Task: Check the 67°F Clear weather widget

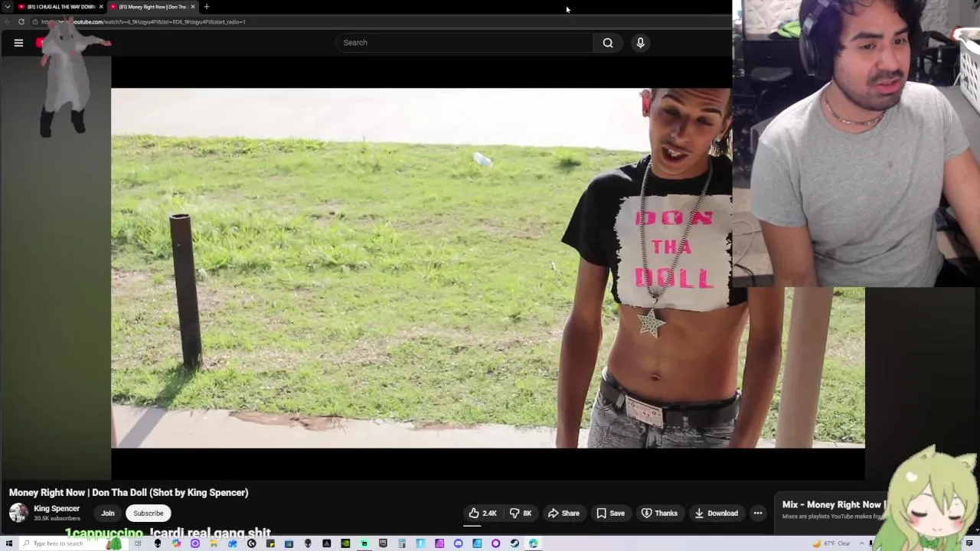Action: 833,543
